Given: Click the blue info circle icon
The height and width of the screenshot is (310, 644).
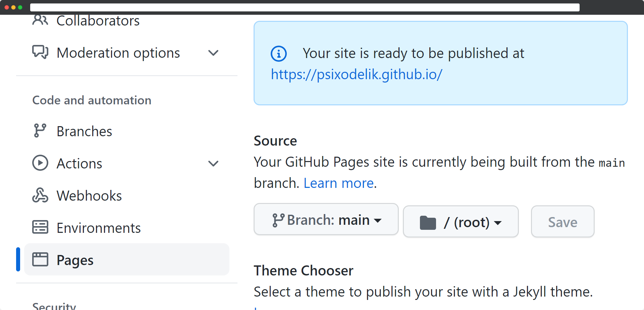Looking at the screenshot, I should pyautogui.click(x=279, y=53).
